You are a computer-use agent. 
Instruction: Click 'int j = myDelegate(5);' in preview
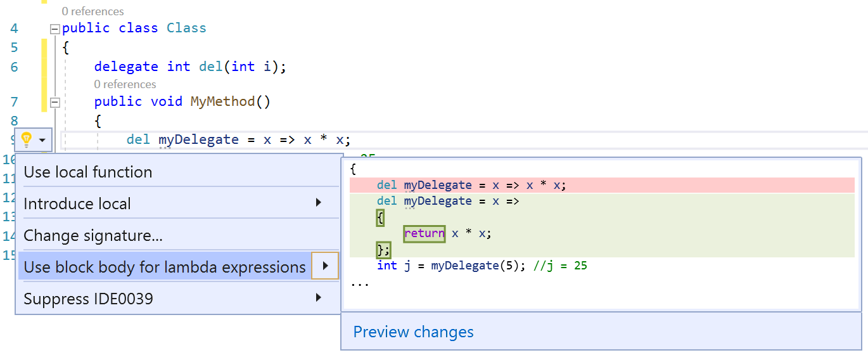452,266
